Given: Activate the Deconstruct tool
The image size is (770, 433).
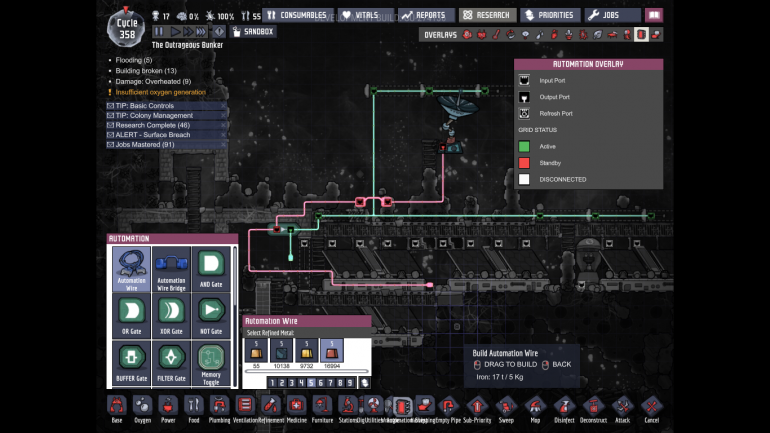Looking at the screenshot, I should 593,409.
